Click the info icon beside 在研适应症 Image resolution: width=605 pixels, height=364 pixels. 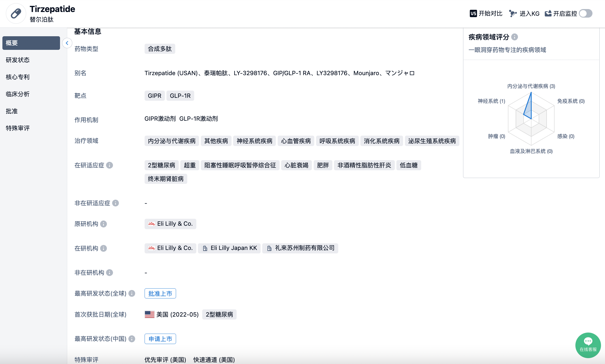(x=109, y=165)
